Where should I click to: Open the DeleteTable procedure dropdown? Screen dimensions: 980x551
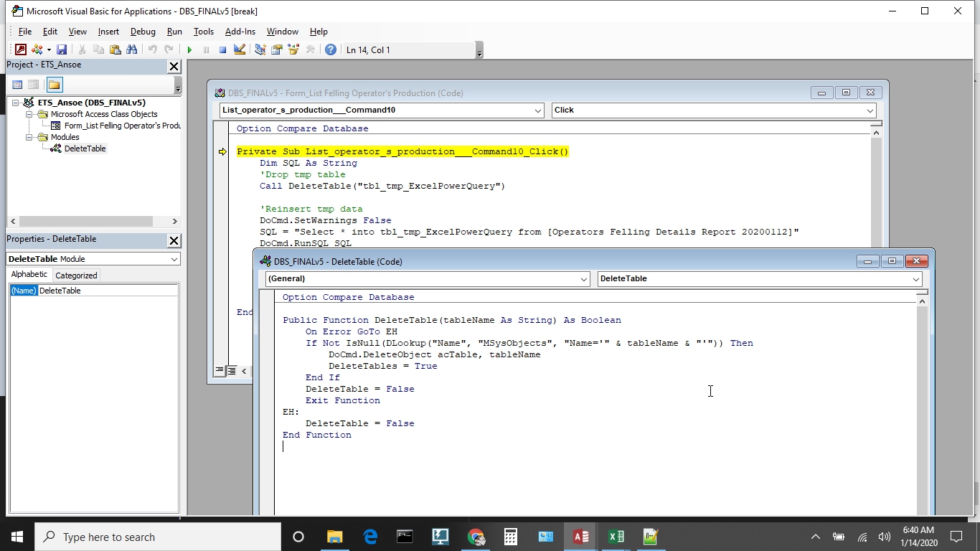pyautogui.click(x=916, y=279)
